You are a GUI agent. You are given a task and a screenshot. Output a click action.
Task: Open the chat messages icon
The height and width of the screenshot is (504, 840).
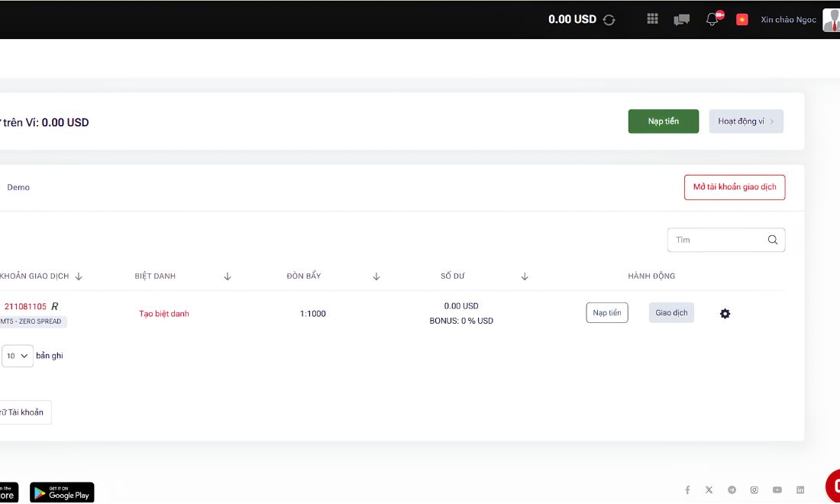(x=681, y=20)
